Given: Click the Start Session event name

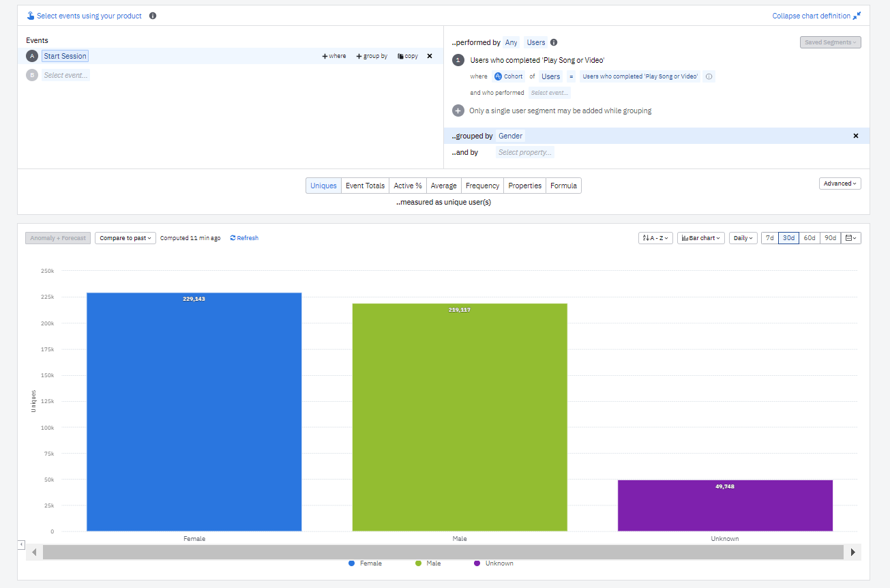Looking at the screenshot, I should tap(65, 56).
